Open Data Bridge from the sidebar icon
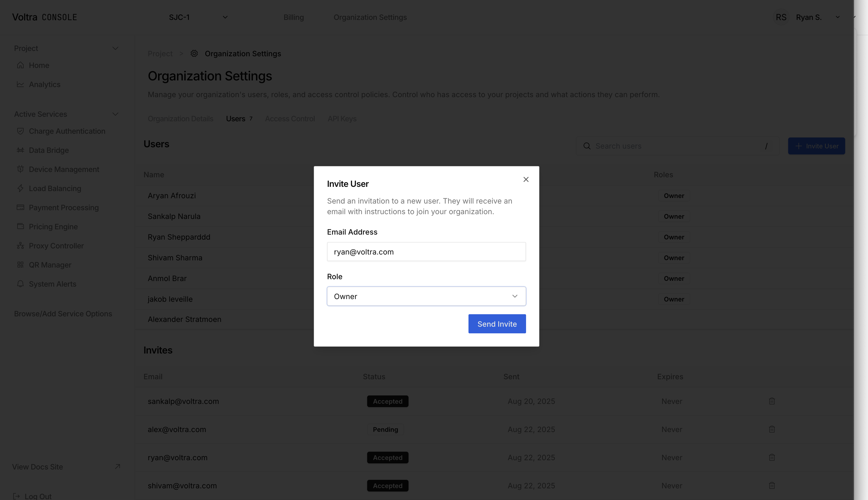The width and height of the screenshot is (868, 500). pos(20,150)
